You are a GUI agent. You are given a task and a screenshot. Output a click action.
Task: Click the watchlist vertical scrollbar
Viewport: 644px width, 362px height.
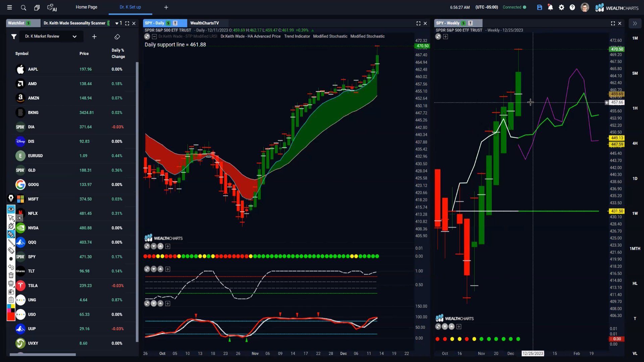coord(137,201)
